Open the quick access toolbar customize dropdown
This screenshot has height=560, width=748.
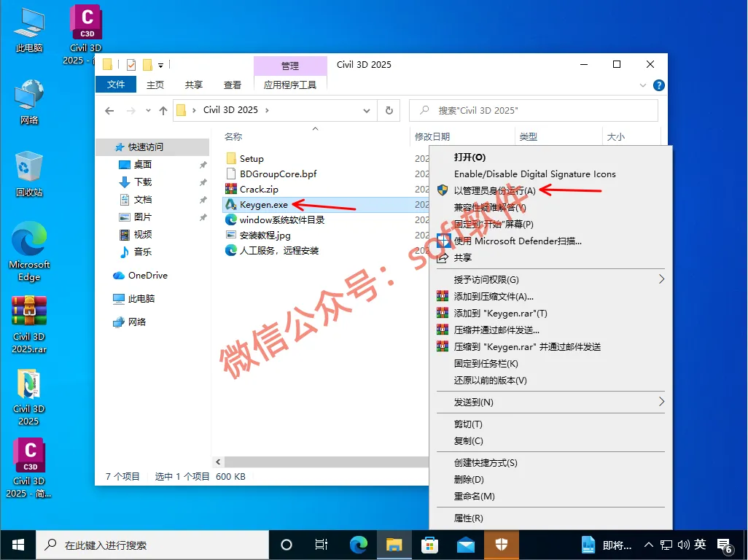[161, 66]
